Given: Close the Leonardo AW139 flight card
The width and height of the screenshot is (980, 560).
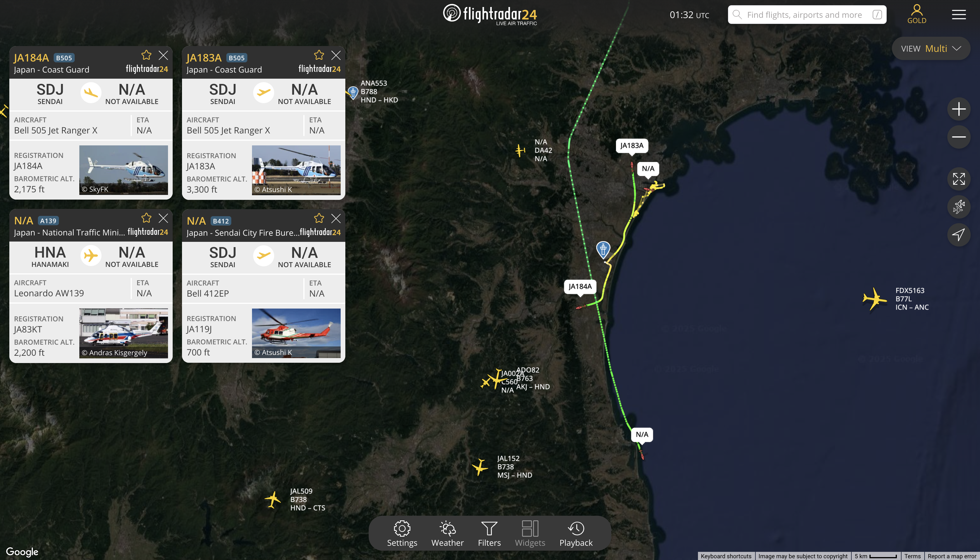Looking at the screenshot, I should (163, 219).
